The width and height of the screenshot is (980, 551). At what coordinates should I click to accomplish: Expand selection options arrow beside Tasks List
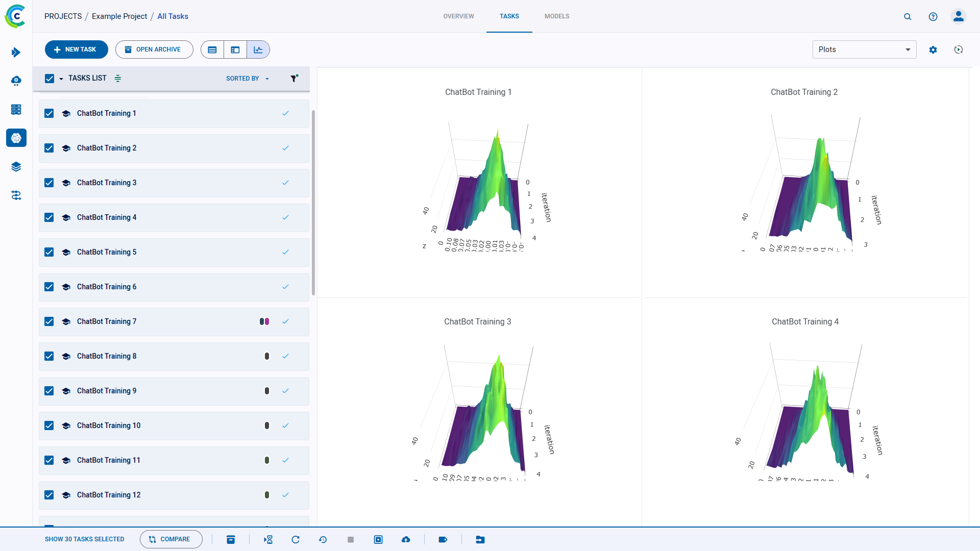61,79
